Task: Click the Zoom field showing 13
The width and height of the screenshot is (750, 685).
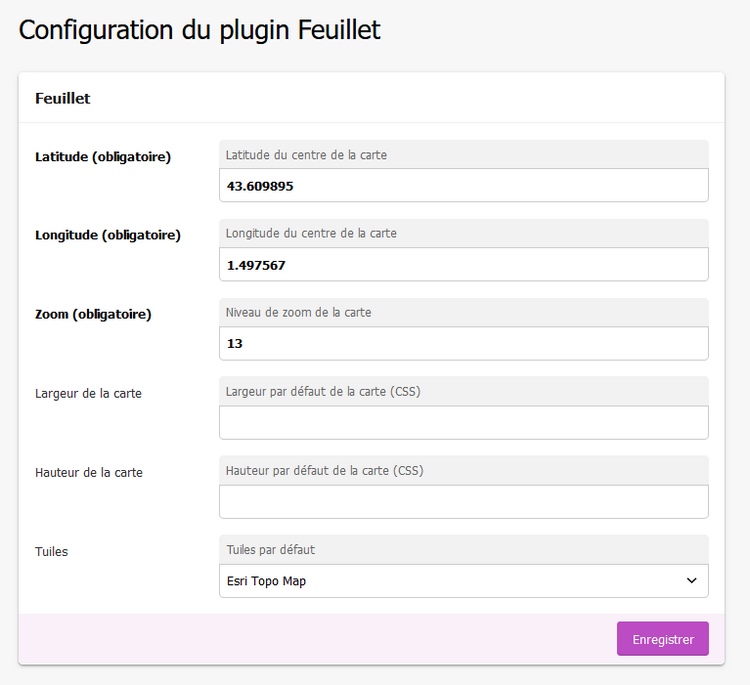Action: (x=463, y=344)
